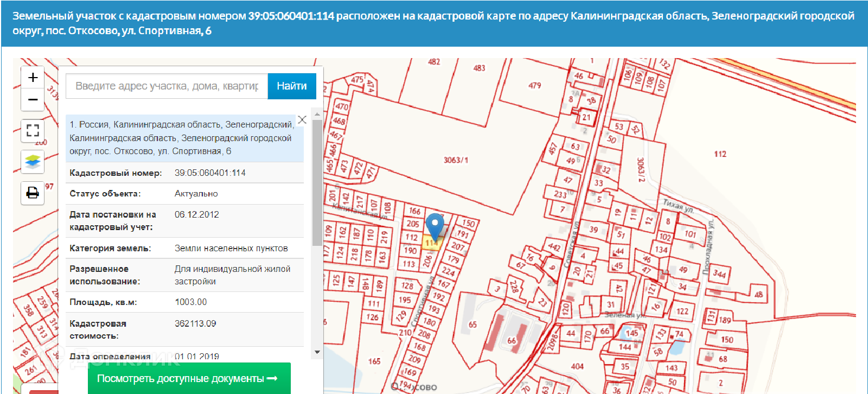Image resolution: width=868 pixels, height=394 pixels.
Task: Toggle fullscreen map view
Action: tap(33, 130)
